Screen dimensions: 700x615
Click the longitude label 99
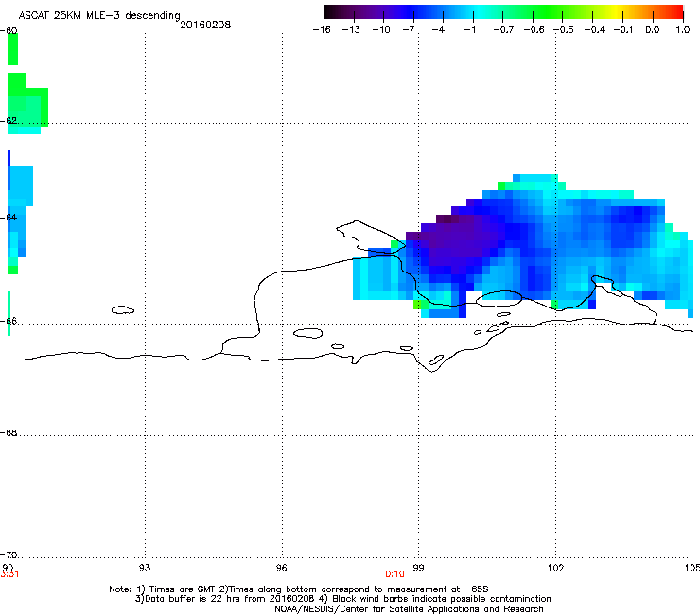[x=418, y=568]
